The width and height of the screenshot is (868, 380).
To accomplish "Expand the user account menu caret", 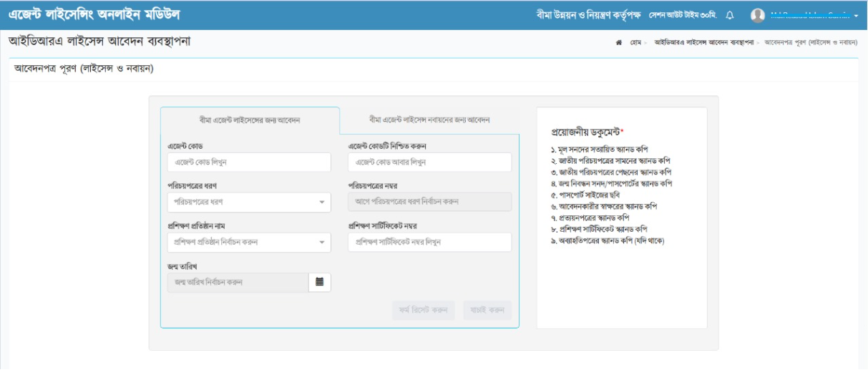I will click(856, 16).
